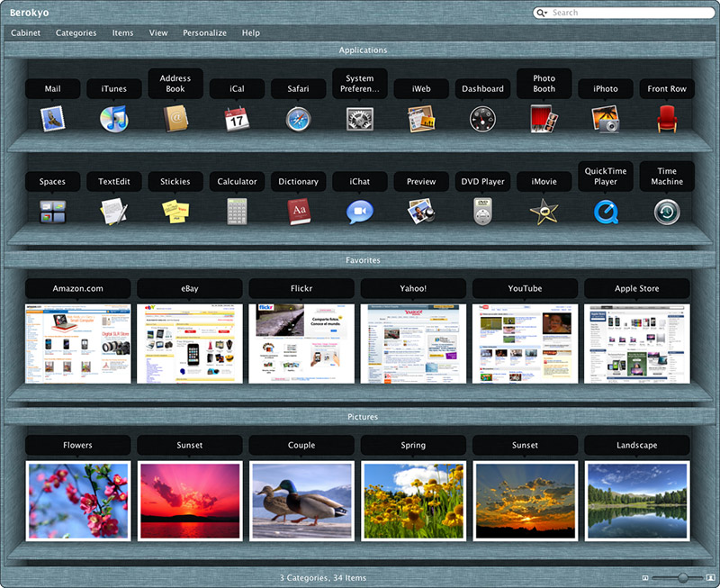Launch iChat speech bubble icon
The height and width of the screenshot is (588, 720).
(x=359, y=212)
